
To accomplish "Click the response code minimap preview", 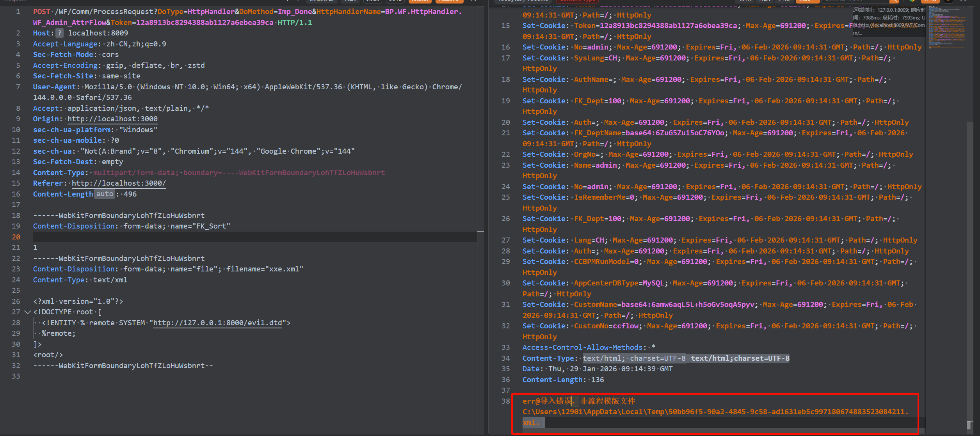I will 947,27.
